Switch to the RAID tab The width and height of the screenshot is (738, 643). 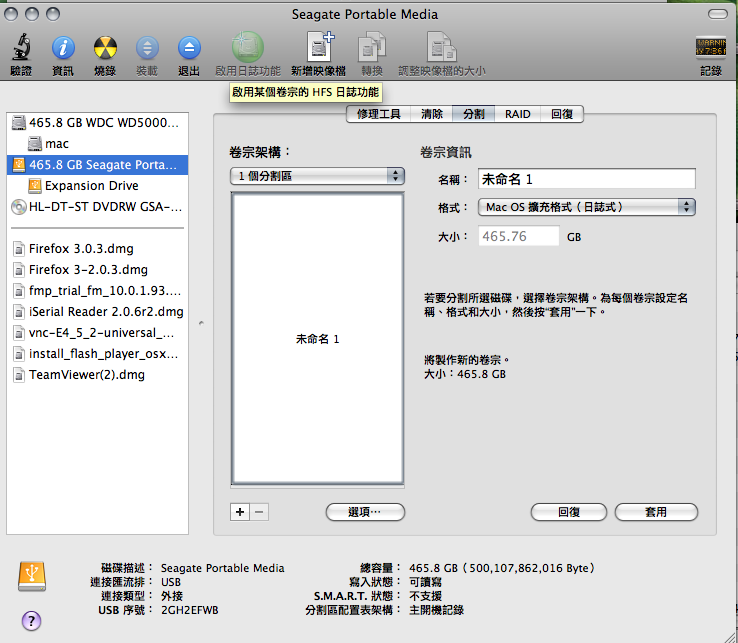coord(517,114)
